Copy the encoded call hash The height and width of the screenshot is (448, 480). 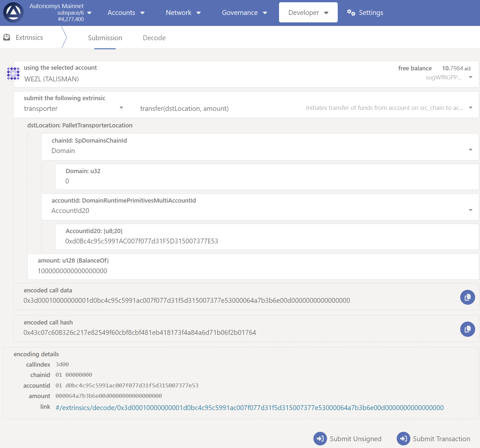tap(467, 329)
